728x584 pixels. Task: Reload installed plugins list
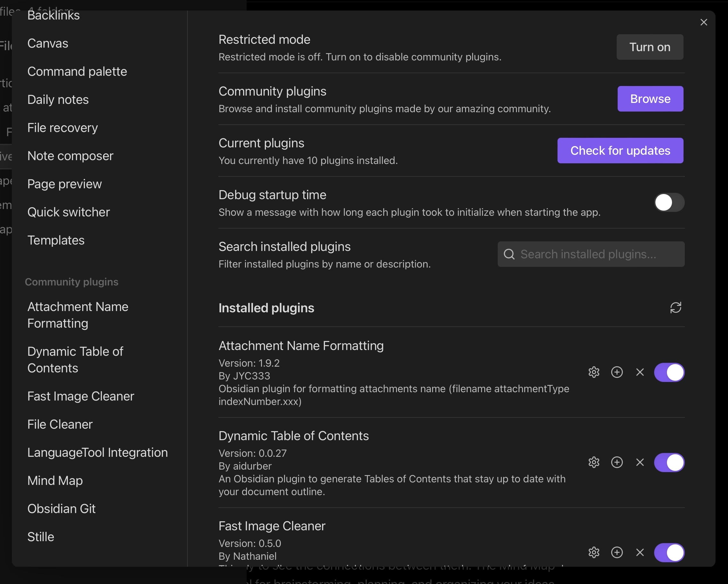675,308
